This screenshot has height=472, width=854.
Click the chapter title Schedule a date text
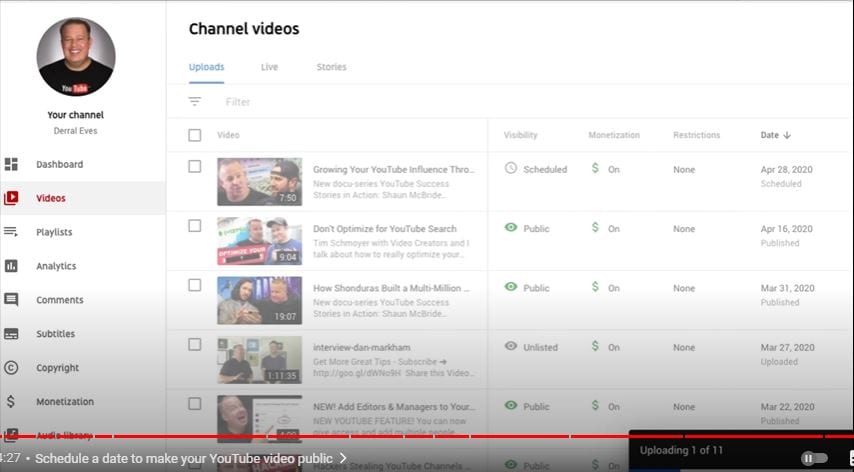click(184, 458)
